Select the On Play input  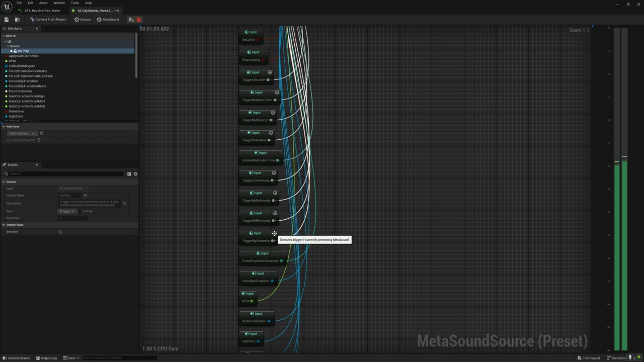point(67,51)
